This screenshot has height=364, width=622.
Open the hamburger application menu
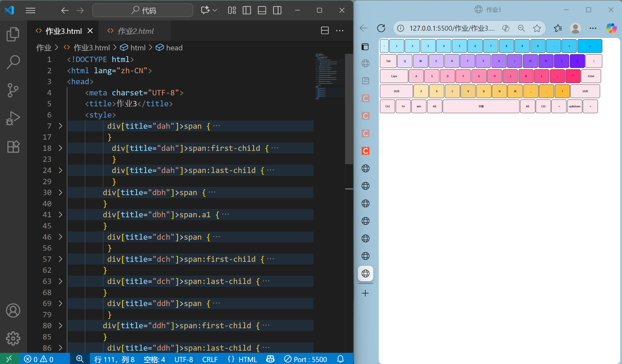(30, 10)
